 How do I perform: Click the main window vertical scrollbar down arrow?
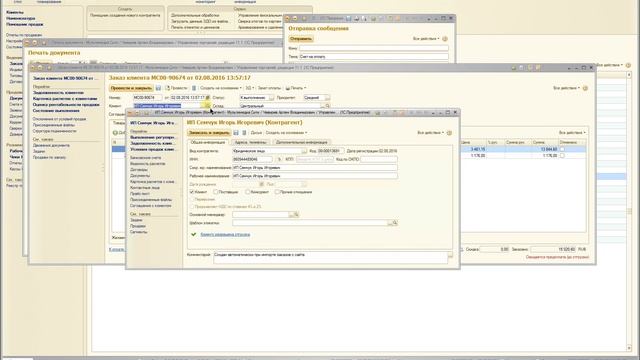[x=629, y=348]
